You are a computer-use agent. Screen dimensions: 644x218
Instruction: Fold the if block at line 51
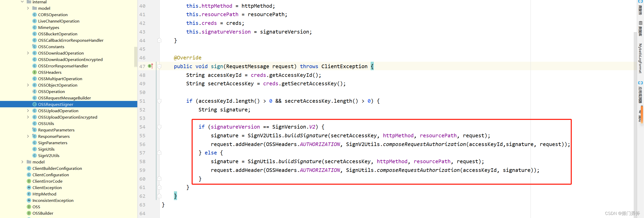[159, 101]
